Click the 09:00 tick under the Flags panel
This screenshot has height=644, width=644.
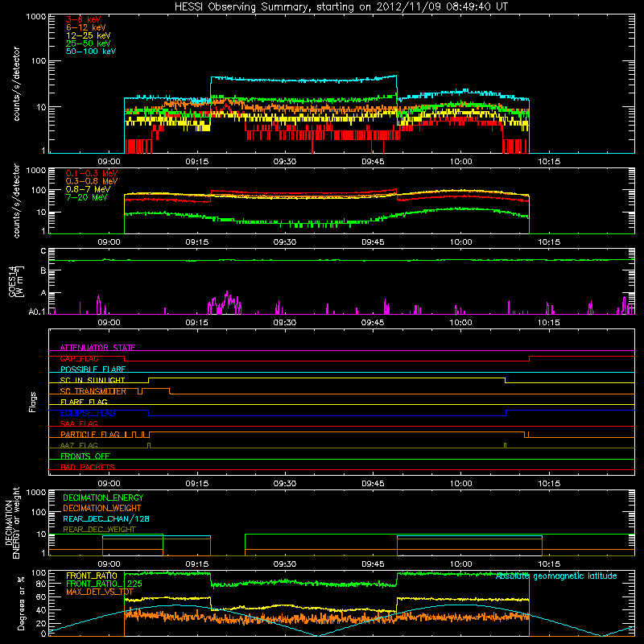point(109,484)
